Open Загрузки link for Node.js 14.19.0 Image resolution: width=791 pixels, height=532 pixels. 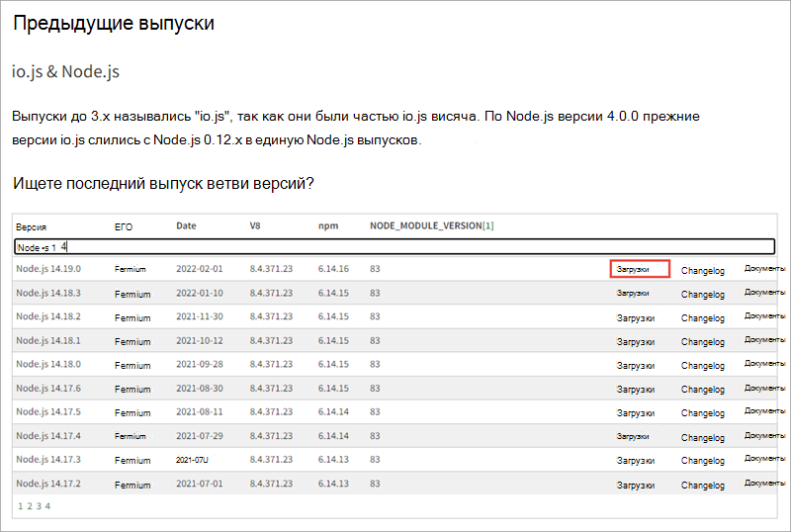[633, 270]
